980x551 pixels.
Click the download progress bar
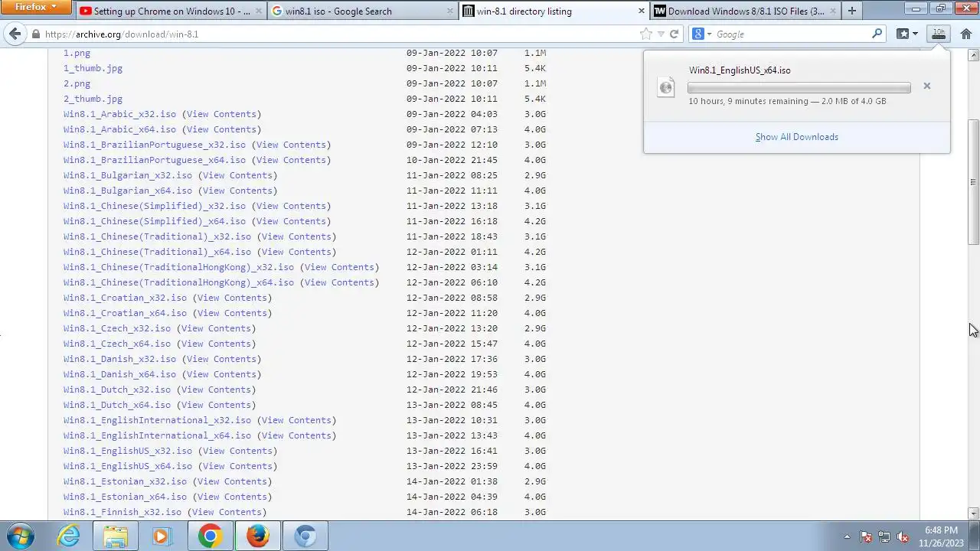tap(799, 88)
